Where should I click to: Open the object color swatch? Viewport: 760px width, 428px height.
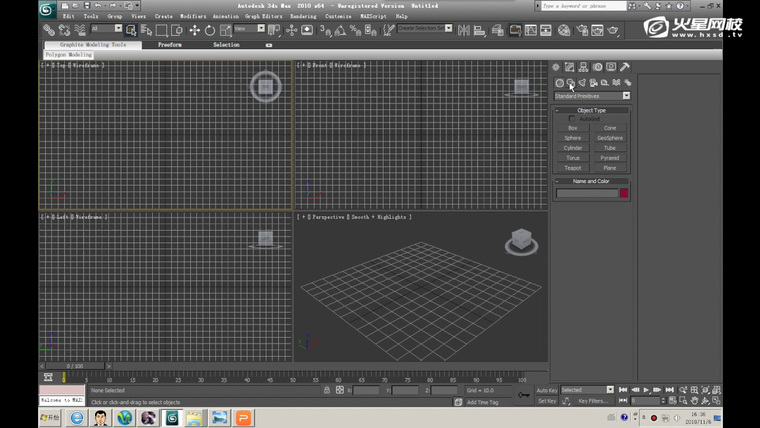pos(624,193)
